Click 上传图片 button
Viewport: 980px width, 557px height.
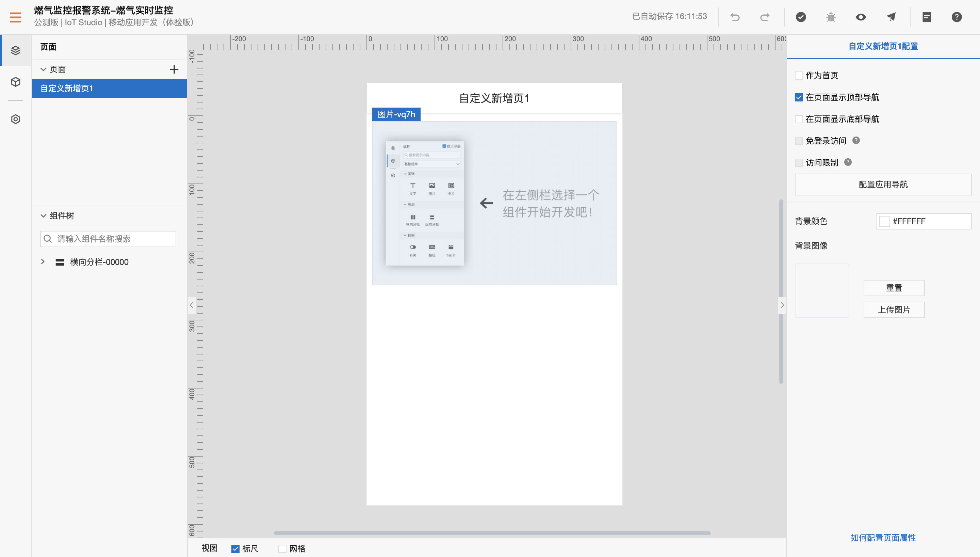(894, 309)
